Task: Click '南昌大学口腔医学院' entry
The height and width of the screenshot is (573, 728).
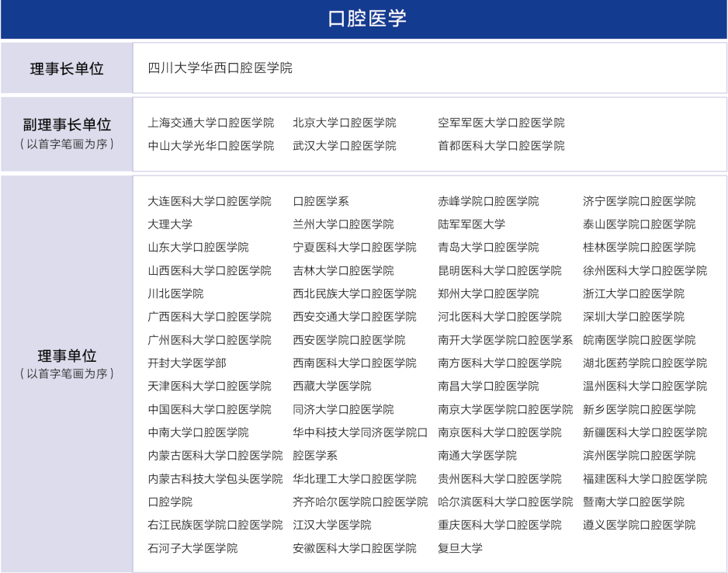Action: 488,386
